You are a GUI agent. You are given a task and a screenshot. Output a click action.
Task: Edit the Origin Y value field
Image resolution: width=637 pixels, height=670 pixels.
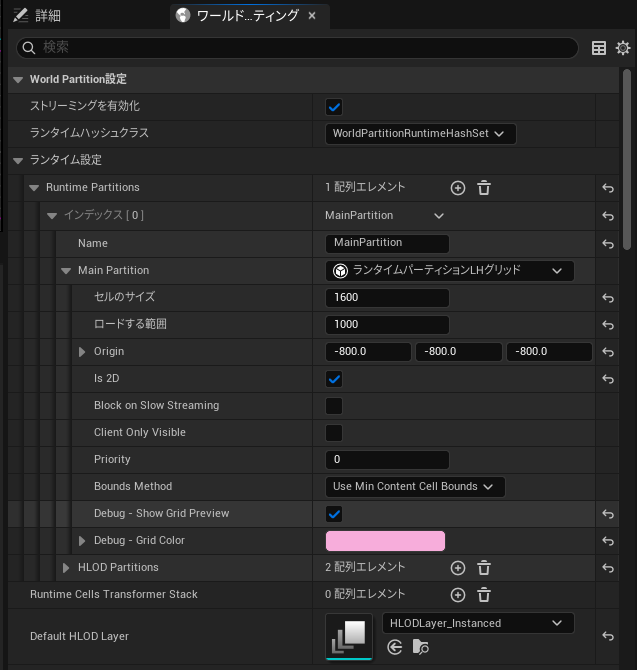(x=459, y=352)
